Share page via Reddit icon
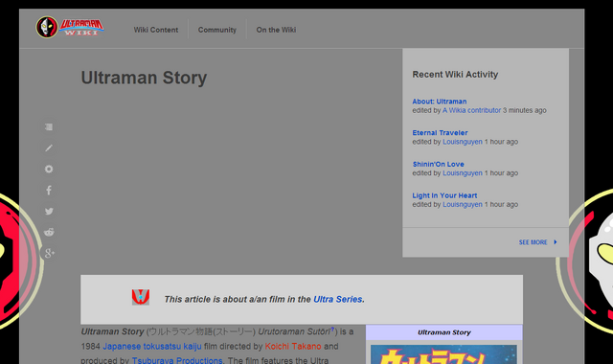613x364 pixels. [49, 232]
